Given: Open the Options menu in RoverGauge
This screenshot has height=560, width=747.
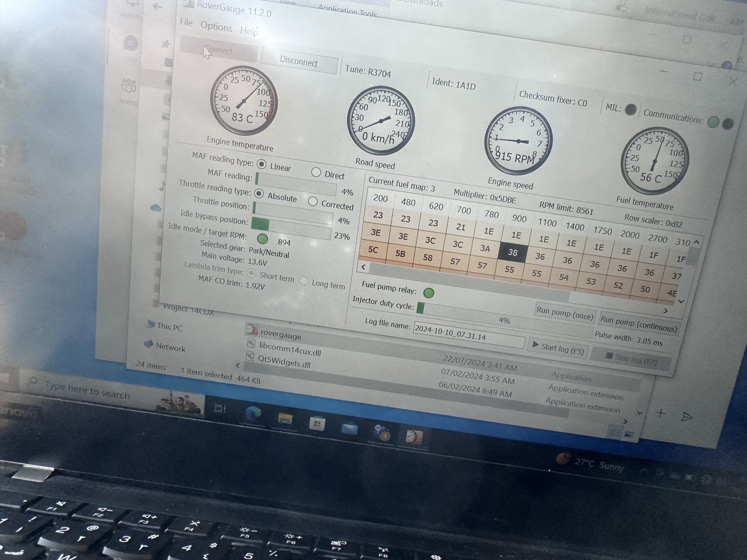Looking at the screenshot, I should coord(216,27).
